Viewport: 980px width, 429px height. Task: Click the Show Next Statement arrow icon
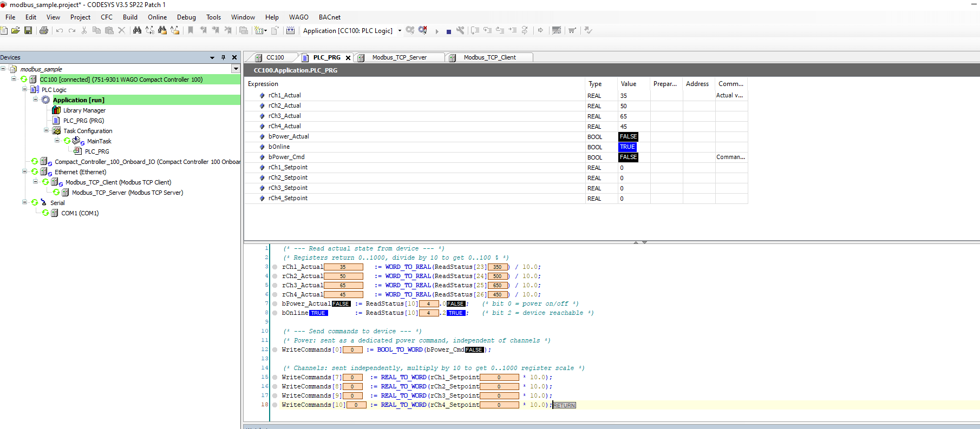pyautogui.click(x=540, y=30)
